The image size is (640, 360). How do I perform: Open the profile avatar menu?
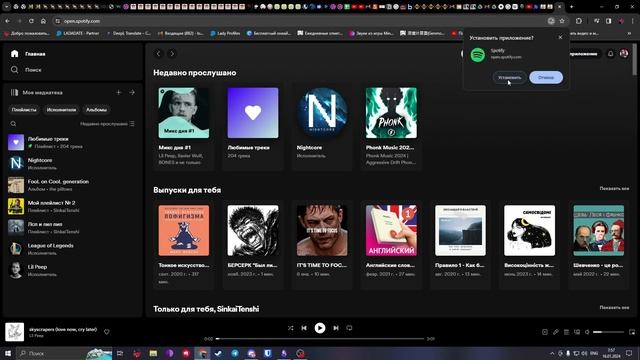(624, 53)
